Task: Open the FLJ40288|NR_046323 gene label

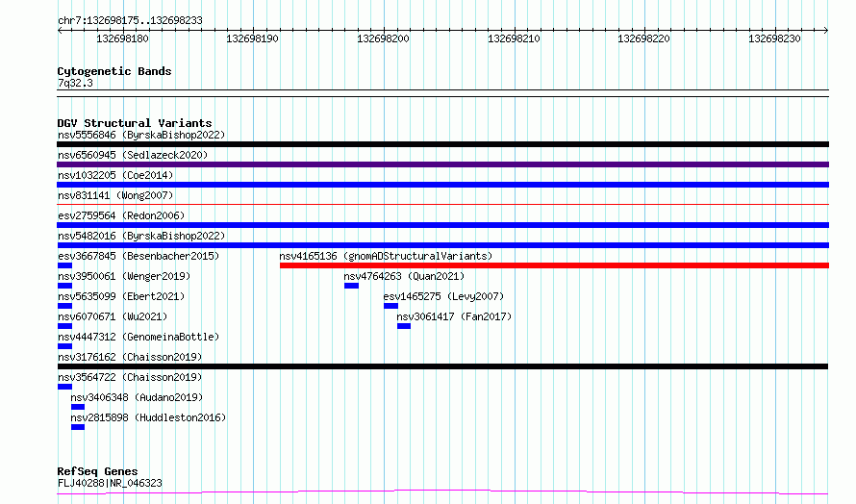Action: click(x=110, y=483)
